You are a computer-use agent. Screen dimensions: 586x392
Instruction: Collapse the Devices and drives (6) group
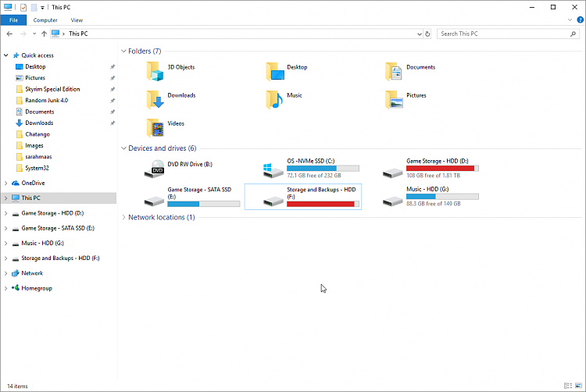123,148
